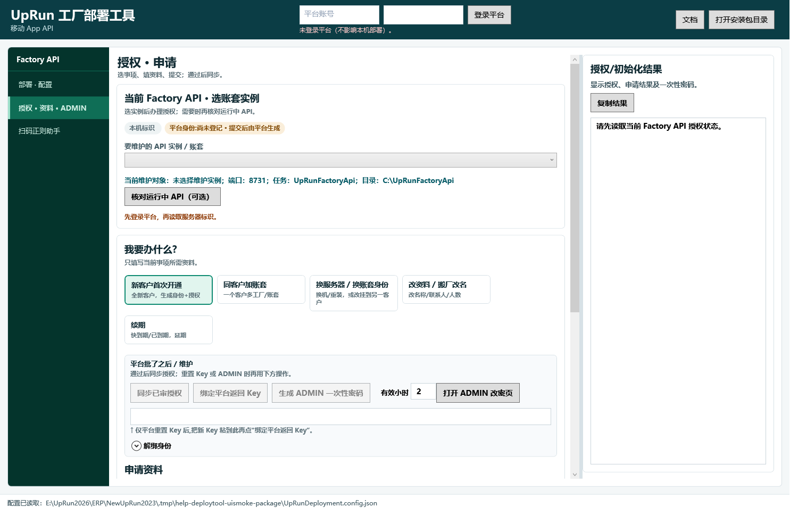Click the scrollbar up arrow
This screenshot has width=798, height=532.
575,60
